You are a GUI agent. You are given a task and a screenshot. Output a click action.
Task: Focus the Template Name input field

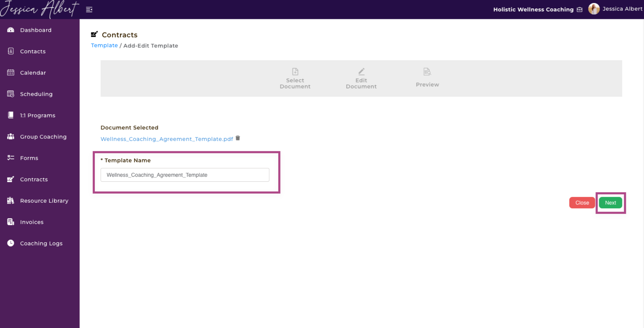[185, 175]
